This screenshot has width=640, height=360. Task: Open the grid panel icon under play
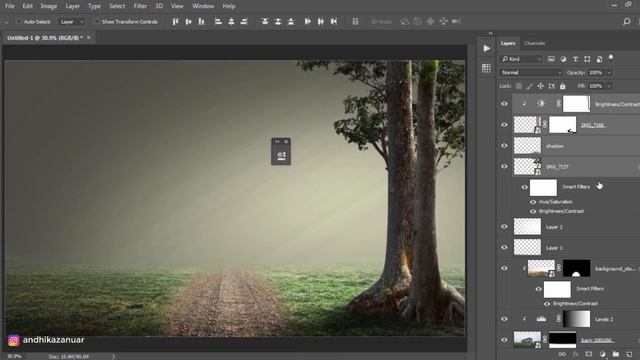tap(486, 68)
